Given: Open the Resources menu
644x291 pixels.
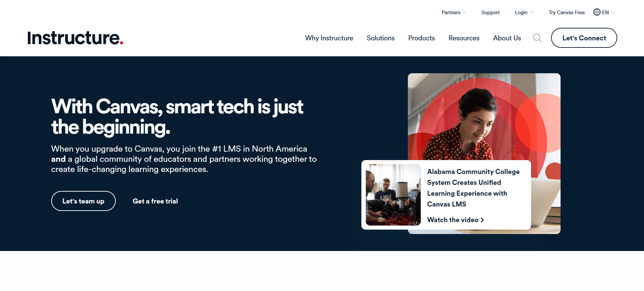Looking at the screenshot, I should (464, 38).
